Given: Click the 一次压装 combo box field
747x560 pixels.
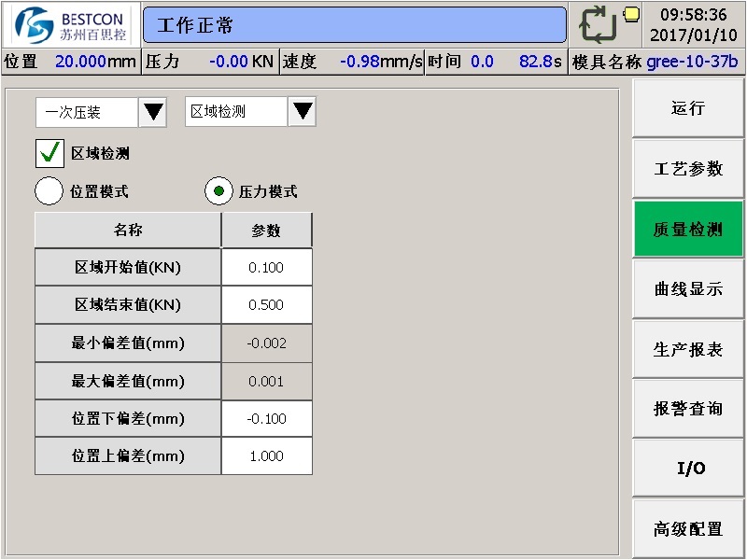Looking at the screenshot, I should 87,112.
